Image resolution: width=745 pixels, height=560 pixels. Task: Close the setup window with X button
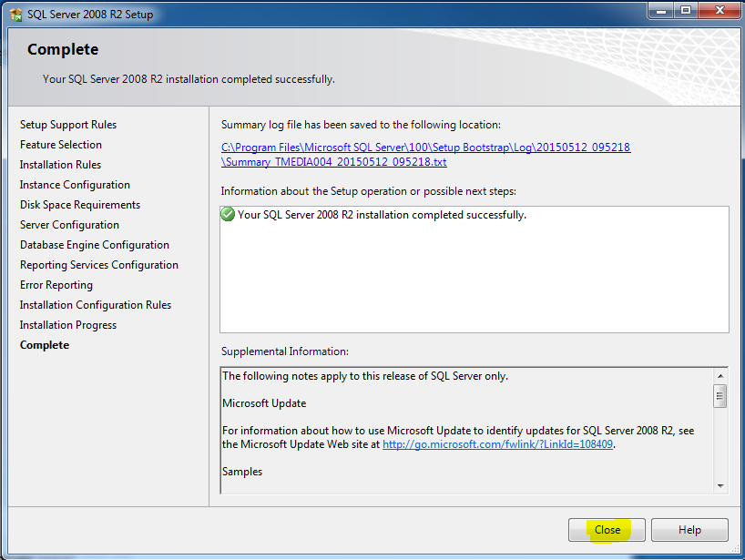tap(719, 10)
